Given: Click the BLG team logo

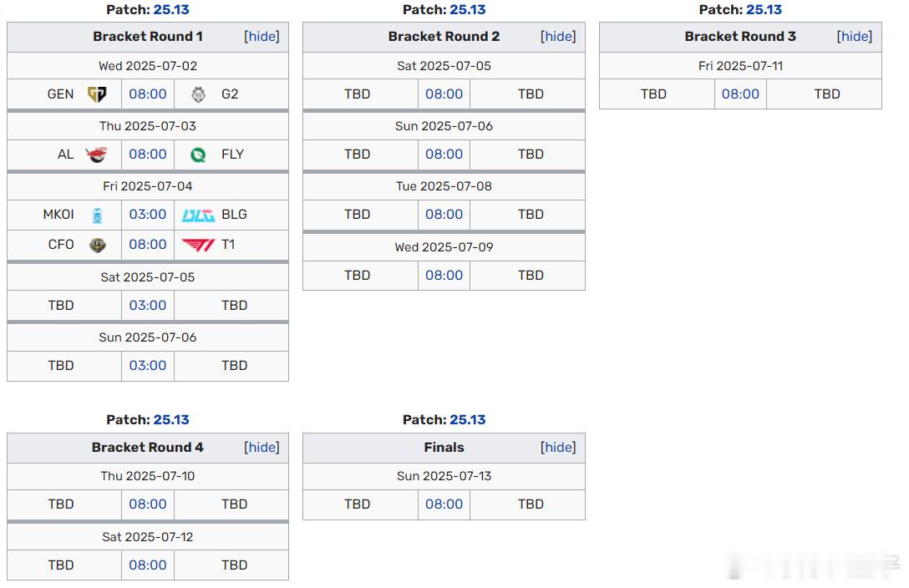Looking at the screenshot, I should (x=198, y=215).
